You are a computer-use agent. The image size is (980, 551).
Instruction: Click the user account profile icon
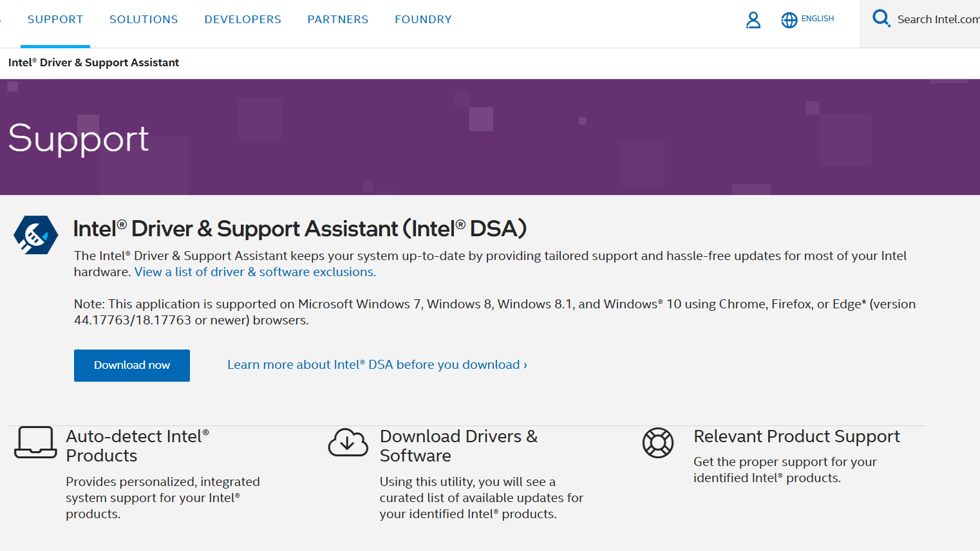pos(753,21)
